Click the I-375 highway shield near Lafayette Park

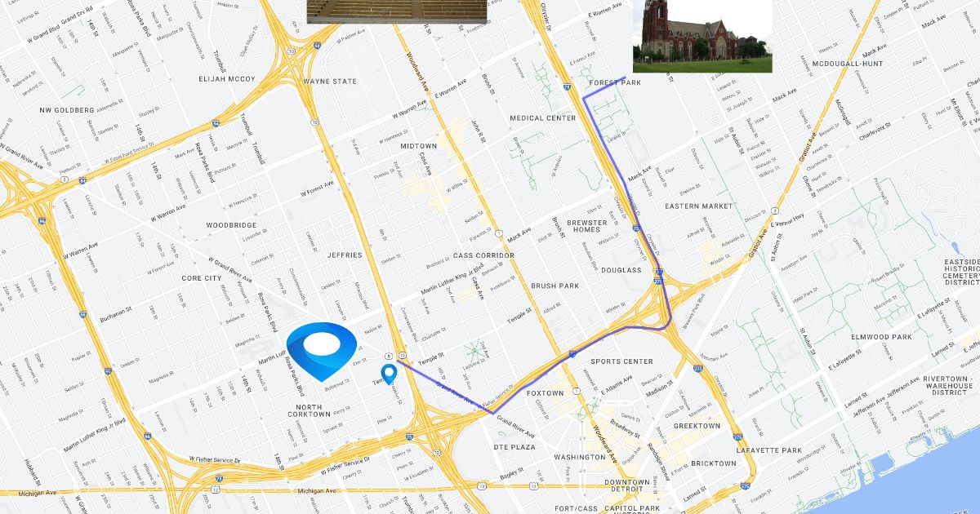(x=737, y=437)
